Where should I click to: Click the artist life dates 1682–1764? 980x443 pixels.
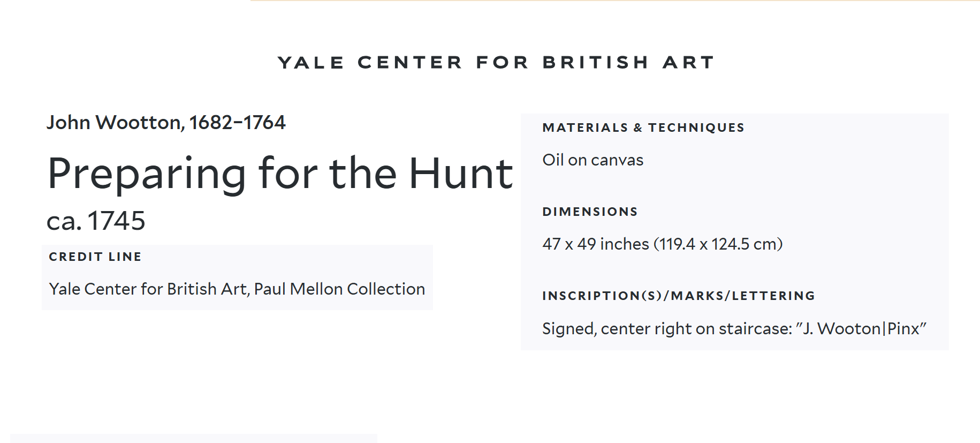click(237, 123)
